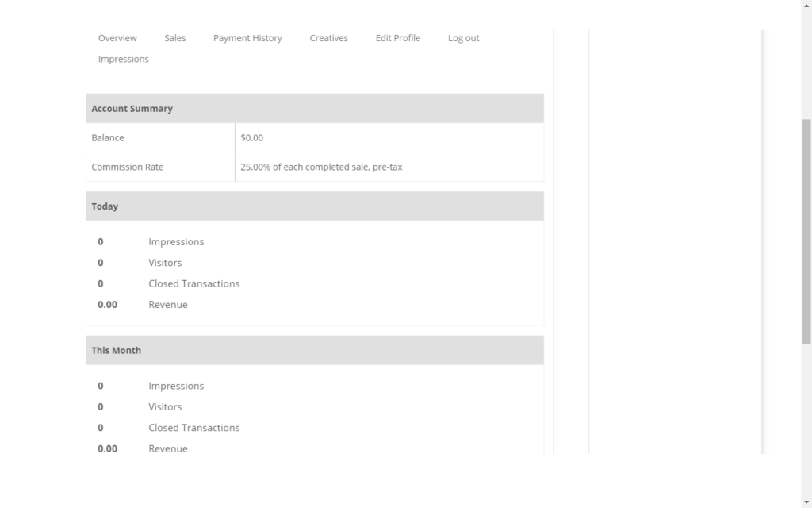Select Today's Revenue amount 0.00
The height and width of the screenshot is (508, 812).
108,304
